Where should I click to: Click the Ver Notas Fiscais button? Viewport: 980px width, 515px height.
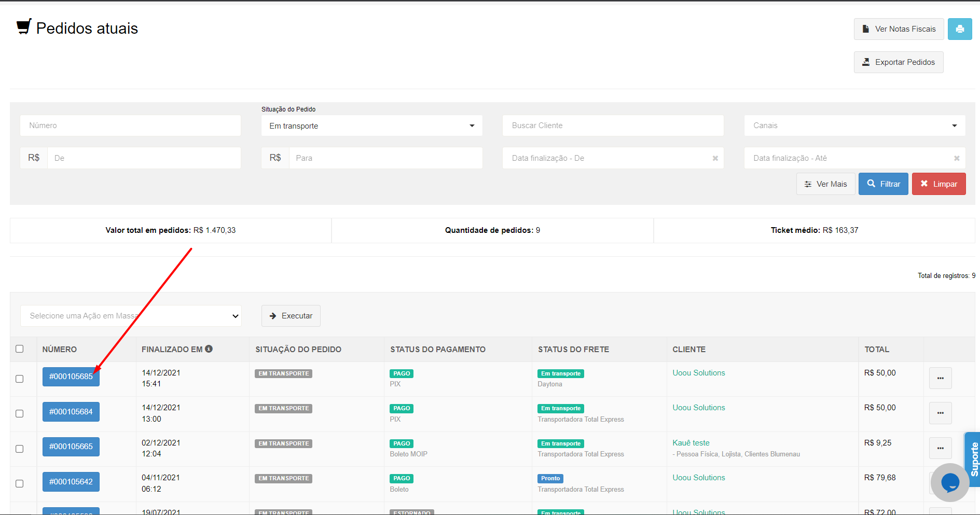tap(899, 29)
